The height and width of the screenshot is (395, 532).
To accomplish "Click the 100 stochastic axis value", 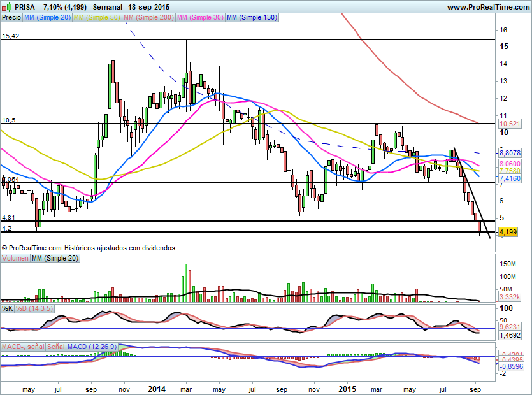I will [x=507, y=308].
